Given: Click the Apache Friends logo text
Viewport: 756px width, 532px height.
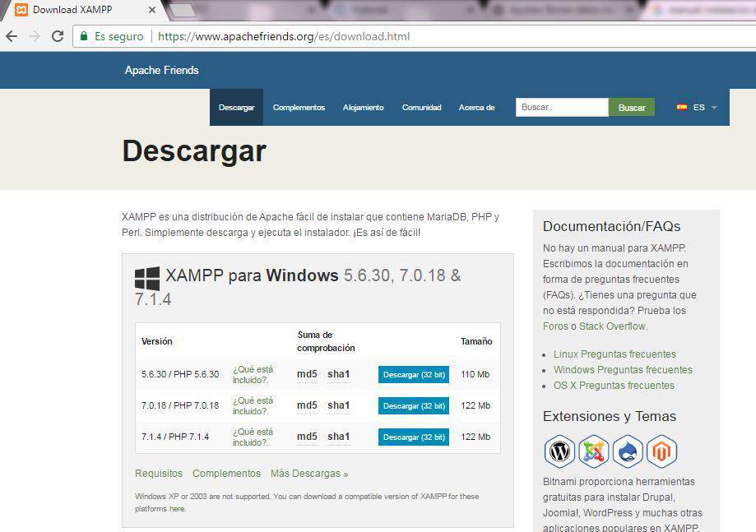Looking at the screenshot, I should [161, 71].
